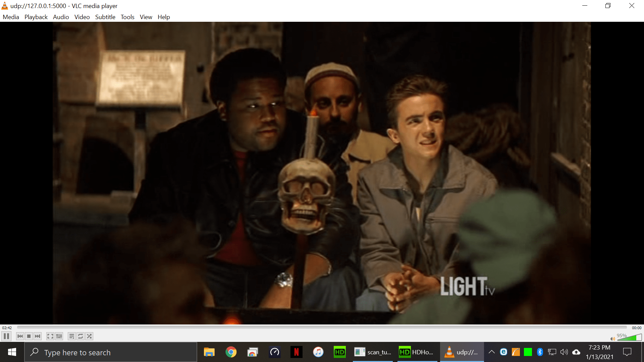Launch Netflix from the taskbar
The image size is (644, 362).
tap(296, 352)
